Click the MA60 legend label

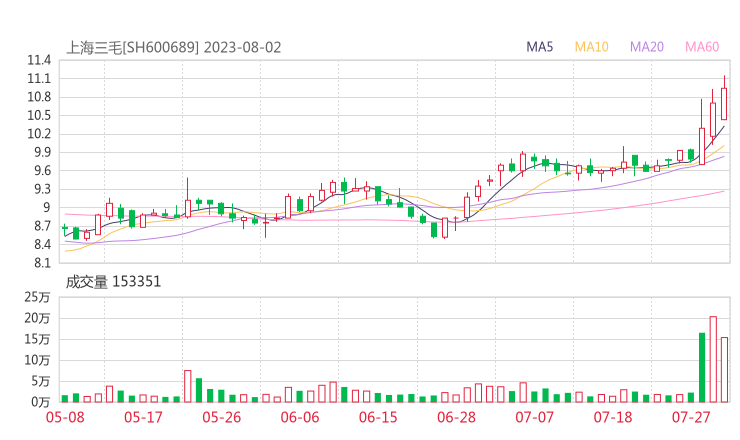click(x=702, y=47)
